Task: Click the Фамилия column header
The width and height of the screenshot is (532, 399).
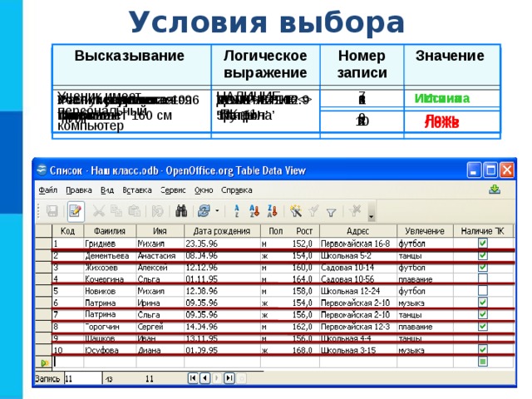Action: 110,231
